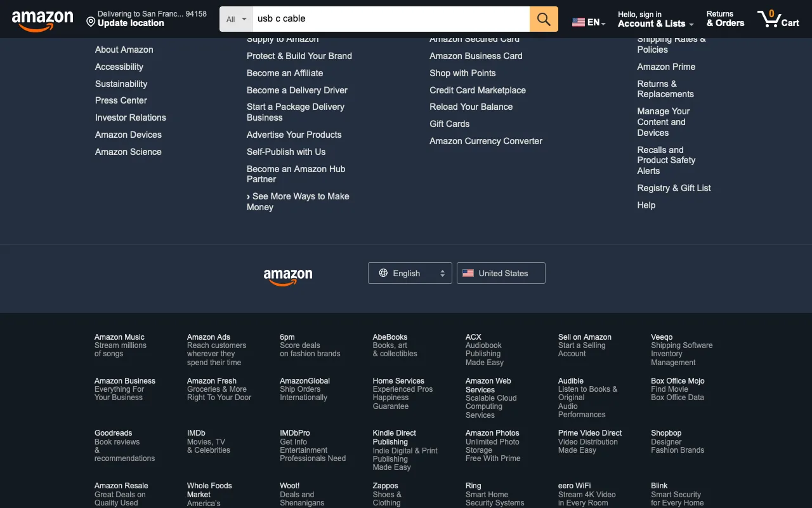
Task: Expand See More Ways to Make Money
Action: tap(298, 202)
